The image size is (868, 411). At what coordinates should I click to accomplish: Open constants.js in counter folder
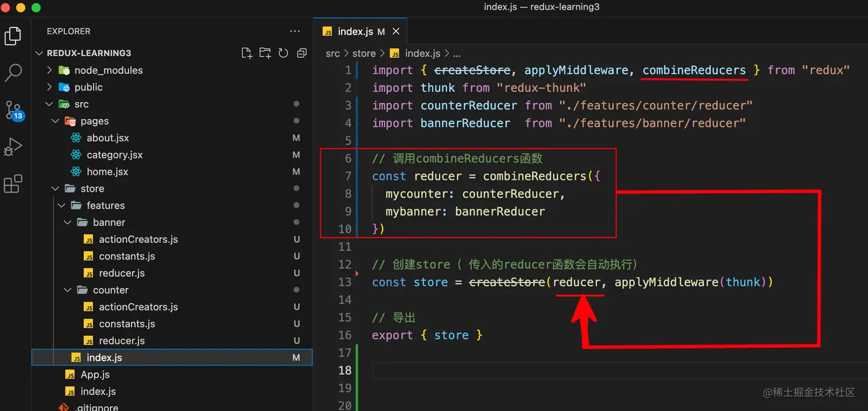(172, 324)
